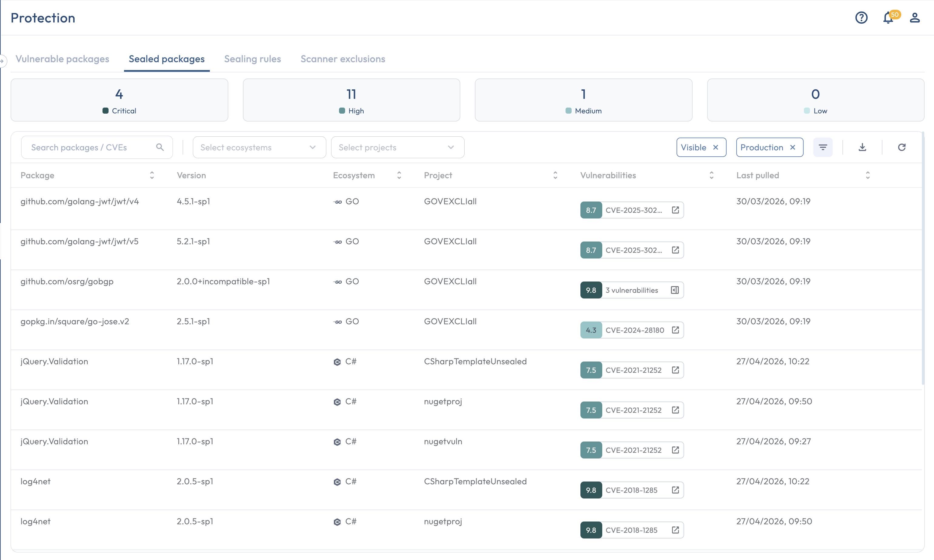The height and width of the screenshot is (560, 934).
Task: Click the search magnifier icon
Action: click(x=160, y=147)
